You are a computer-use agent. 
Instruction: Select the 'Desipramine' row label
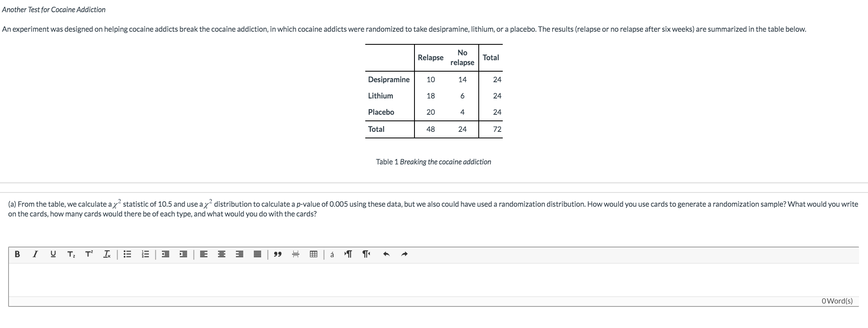tap(389, 80)
